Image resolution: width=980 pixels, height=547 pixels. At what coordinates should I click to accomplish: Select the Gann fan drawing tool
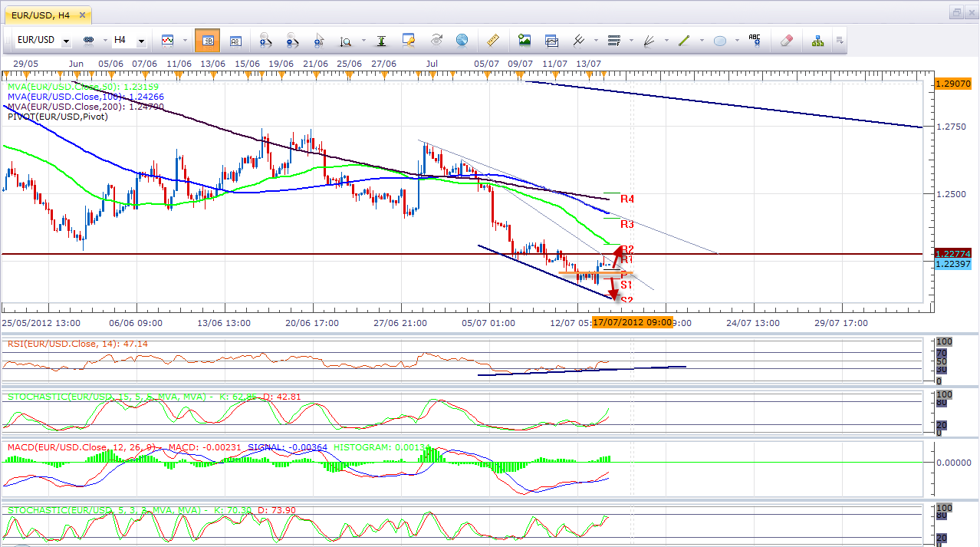(x=649, y=40)
